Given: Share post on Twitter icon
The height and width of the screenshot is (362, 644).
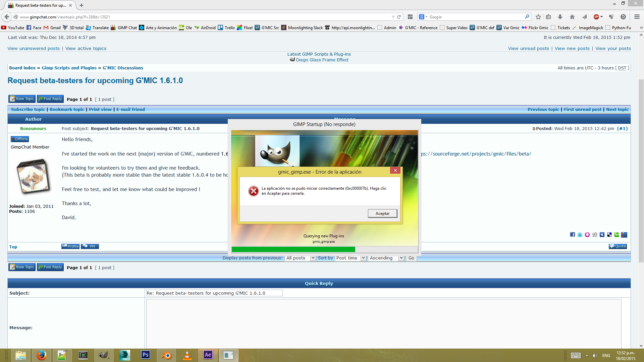Looking at the screenshot, I should point(580,235).
